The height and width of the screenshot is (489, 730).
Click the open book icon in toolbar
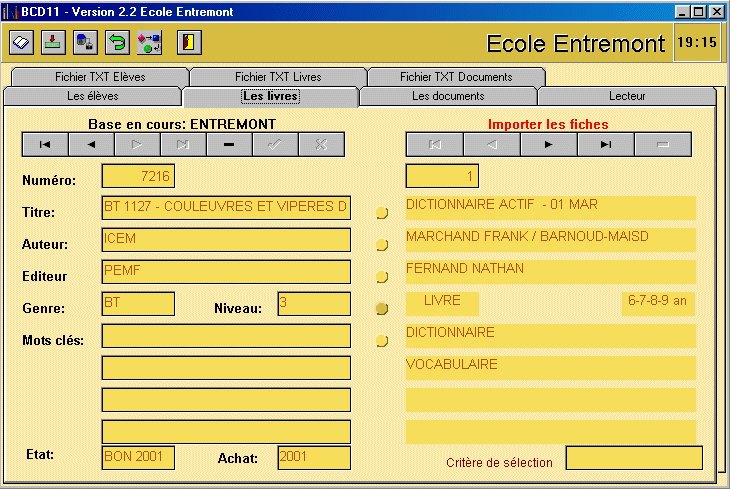[x=22, y=42]
